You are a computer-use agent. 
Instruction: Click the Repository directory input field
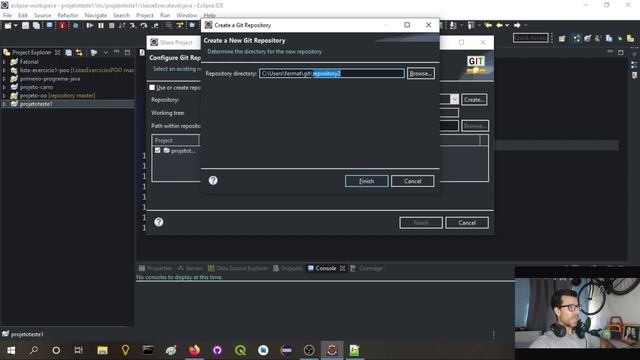[332, 73]
